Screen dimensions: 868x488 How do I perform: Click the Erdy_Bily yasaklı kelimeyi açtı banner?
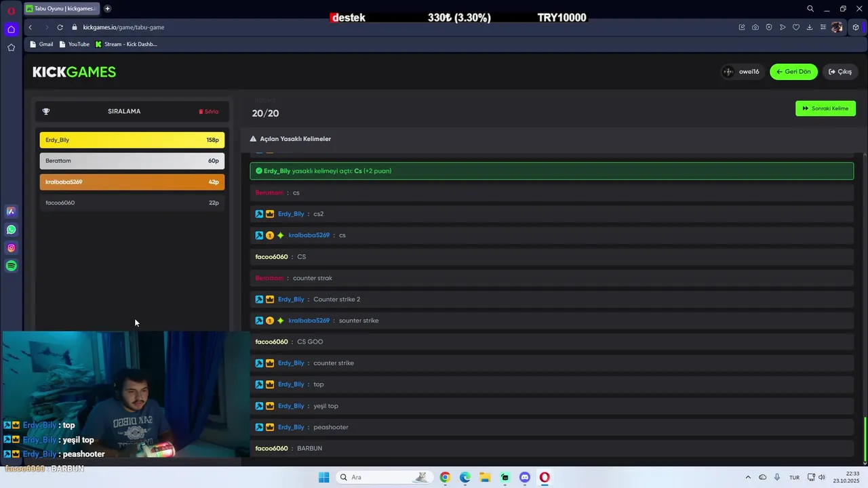551,171
